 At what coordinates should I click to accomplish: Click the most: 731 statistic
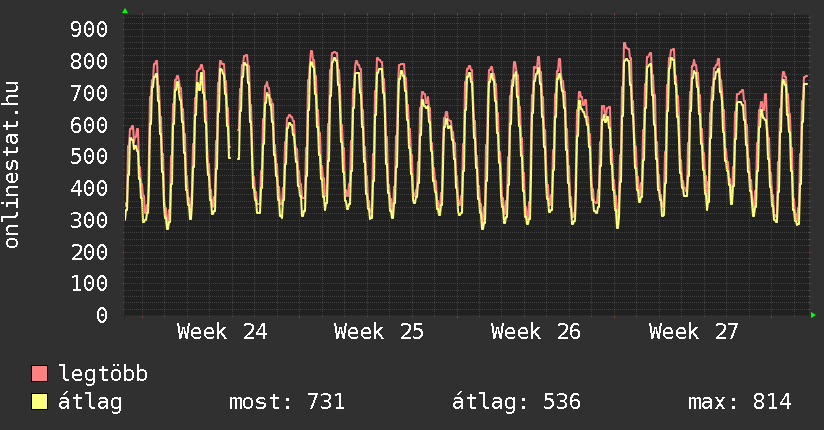click(x=287, y=402)
